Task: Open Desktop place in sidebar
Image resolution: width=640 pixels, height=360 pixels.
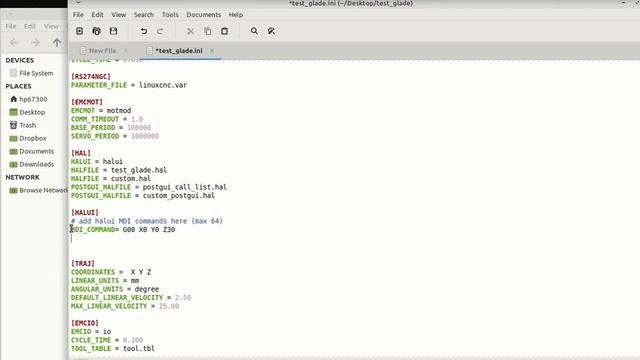Action: tap(27, 112)
